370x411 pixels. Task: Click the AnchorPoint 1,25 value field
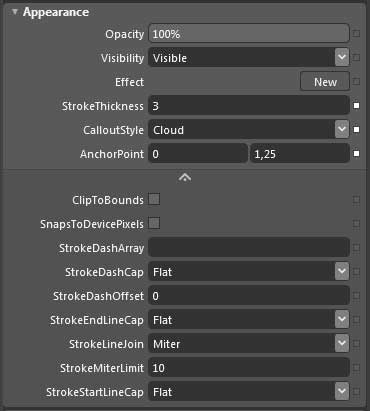(x=300, y=154)
